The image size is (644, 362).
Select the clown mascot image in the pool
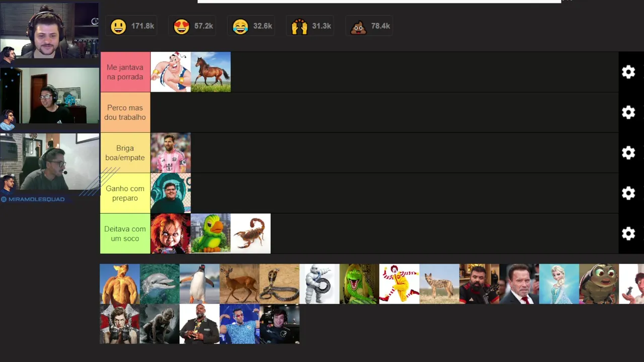point(399,284)
